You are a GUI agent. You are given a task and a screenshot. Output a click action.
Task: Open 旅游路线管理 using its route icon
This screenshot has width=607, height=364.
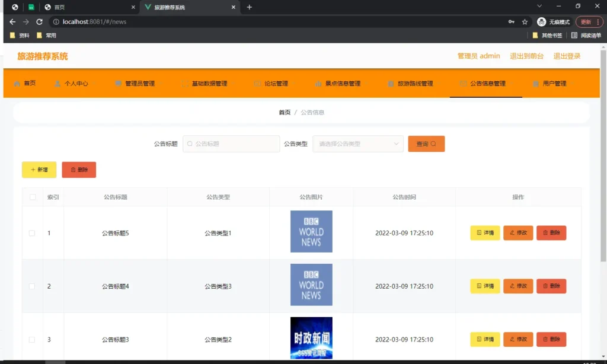click(x=391, y=84)
